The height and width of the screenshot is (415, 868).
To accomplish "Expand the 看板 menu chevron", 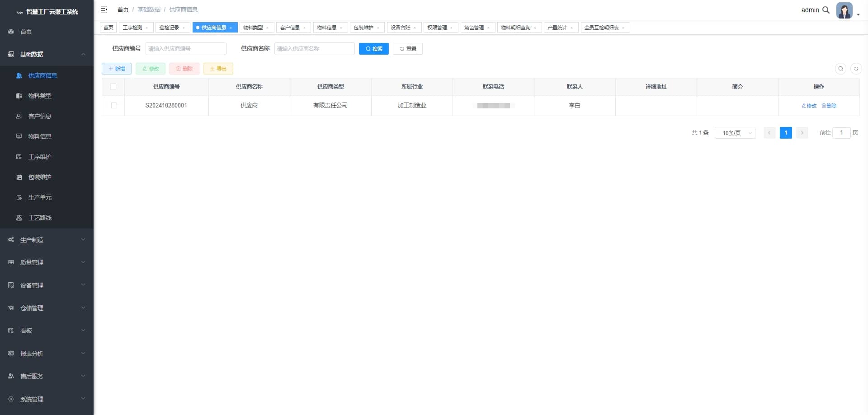I will pyautogui.click(x=83, y=331).
